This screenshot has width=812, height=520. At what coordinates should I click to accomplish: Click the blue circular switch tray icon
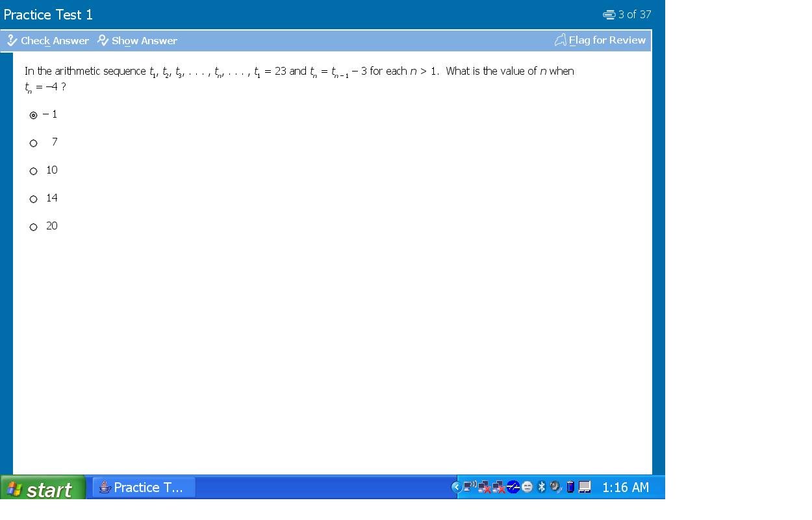513,487
